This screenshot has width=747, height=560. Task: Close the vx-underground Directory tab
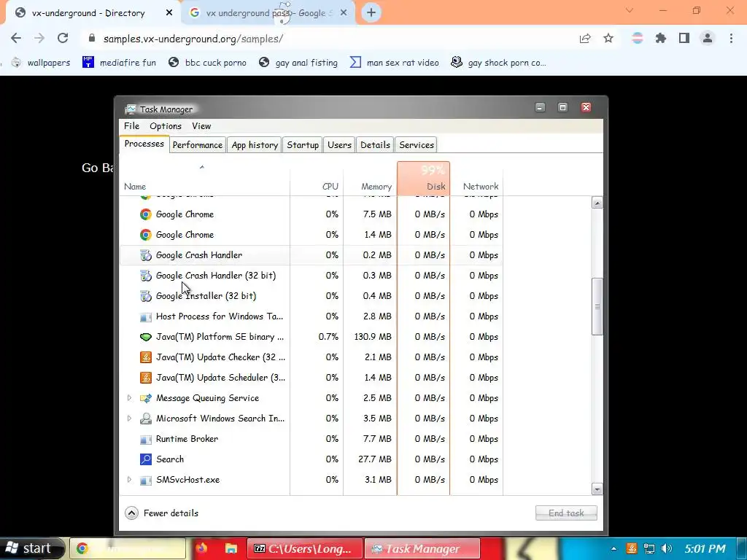click(169, 13)
